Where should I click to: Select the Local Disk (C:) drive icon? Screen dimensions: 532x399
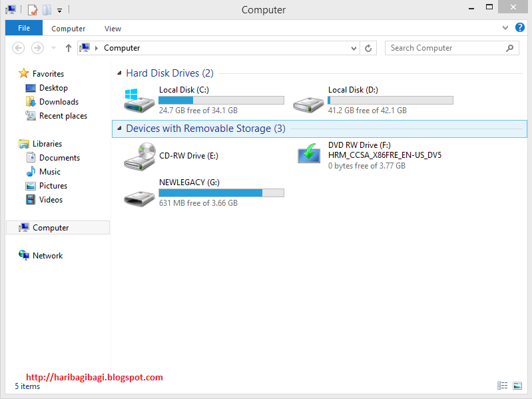[x=138, y=101]
